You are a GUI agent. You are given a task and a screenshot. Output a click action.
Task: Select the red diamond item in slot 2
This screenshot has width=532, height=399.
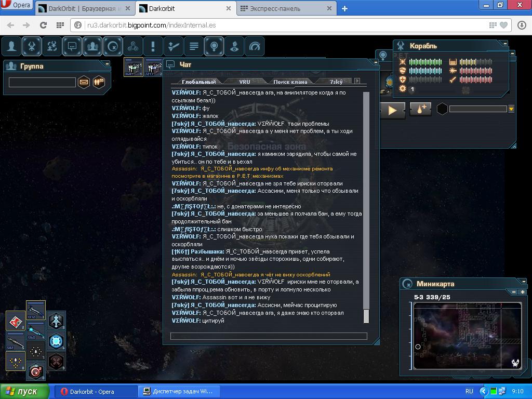(16, 321)
